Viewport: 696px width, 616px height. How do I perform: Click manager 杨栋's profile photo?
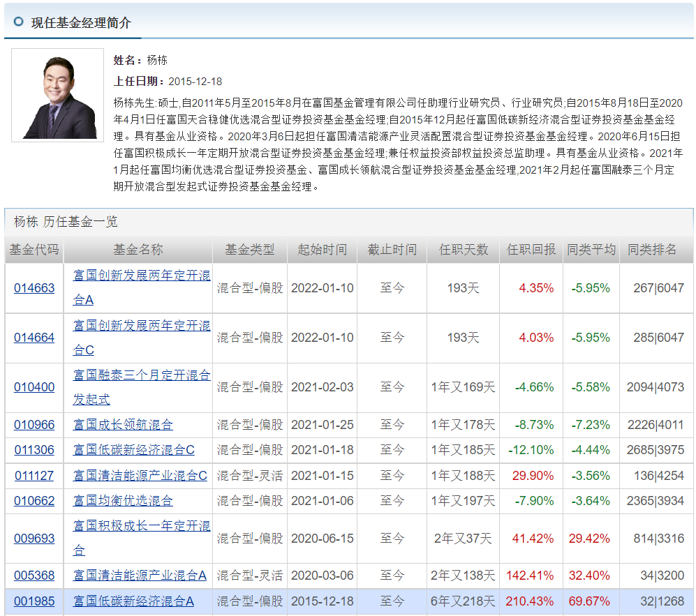click(x=57, y=95)
